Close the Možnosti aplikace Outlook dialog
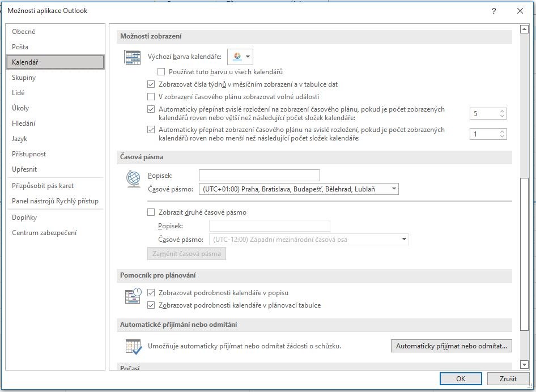The width and height of the screenshot is (536, 392). pos(520,11)
